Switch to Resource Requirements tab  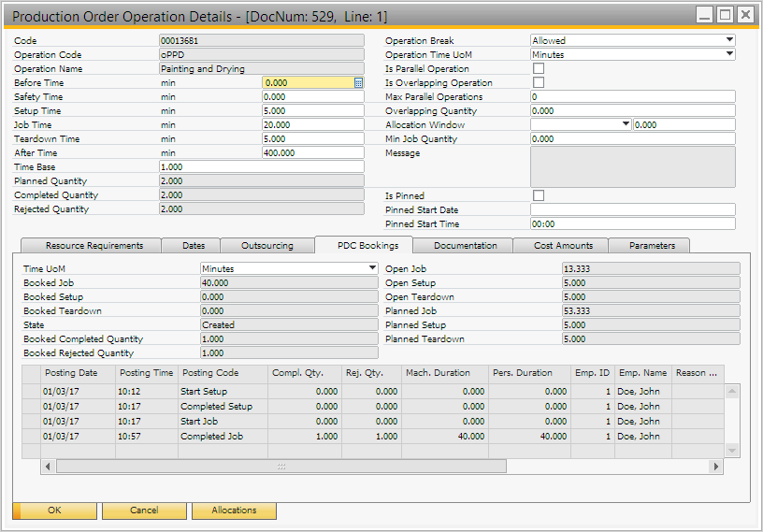(94, 246)
